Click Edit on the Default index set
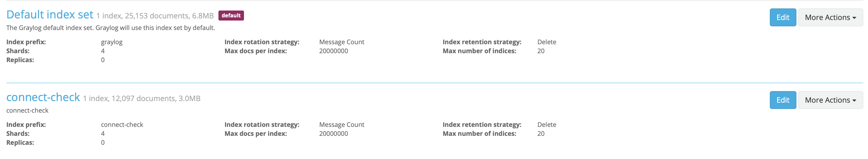This screenshot has width=868, height=159. pos(782,17)
